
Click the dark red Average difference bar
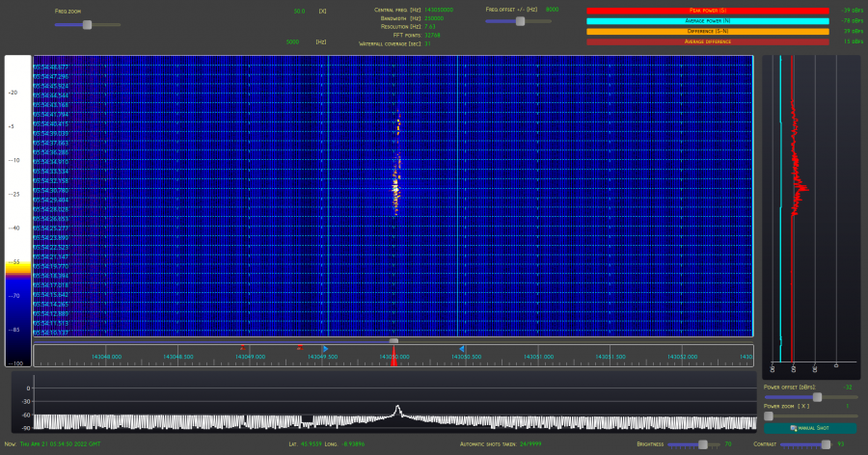(x=708, y=41)
